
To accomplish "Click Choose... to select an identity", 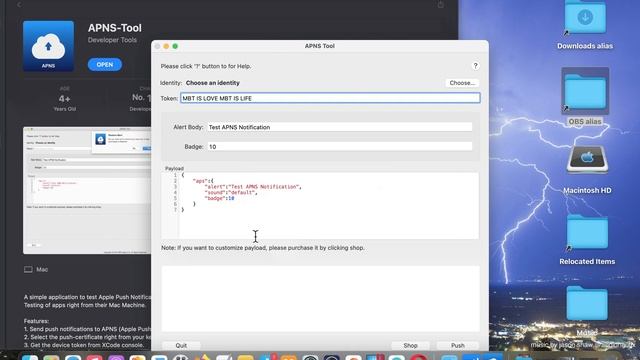I will (462, 83).
